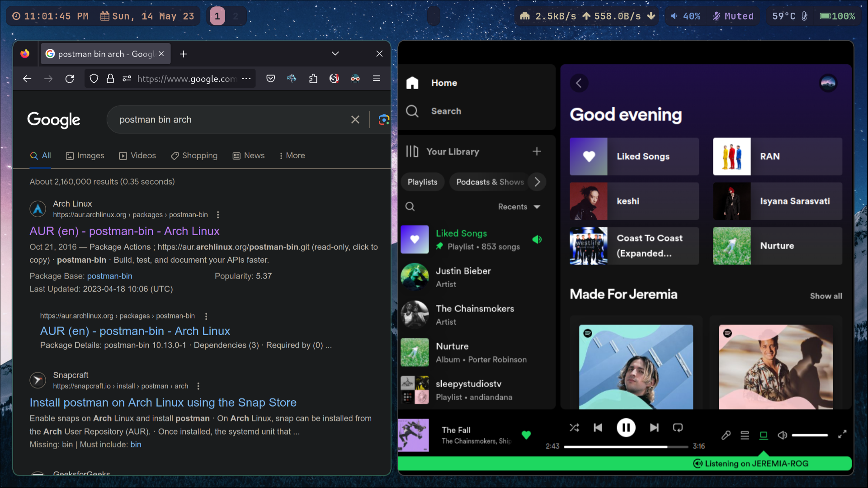Screen dimensions: 868x488
Task: Open Liked Songs card on Spotify home
Action: point(634,156)
